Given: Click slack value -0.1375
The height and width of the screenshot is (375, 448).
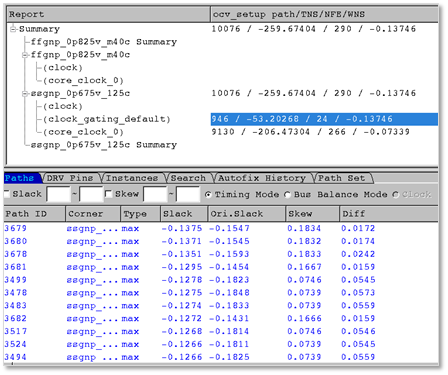Looking at the screenshot, I should pos(182,228).
